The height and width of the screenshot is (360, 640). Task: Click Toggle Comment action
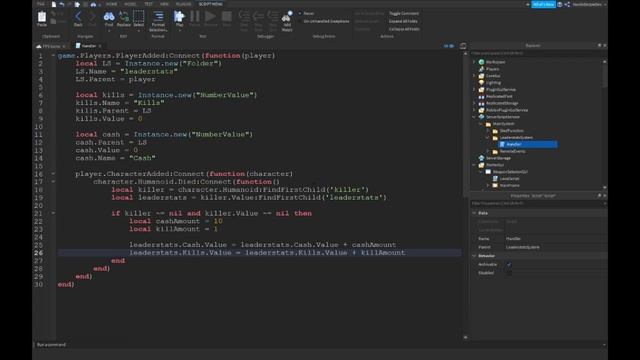(404, 13)
